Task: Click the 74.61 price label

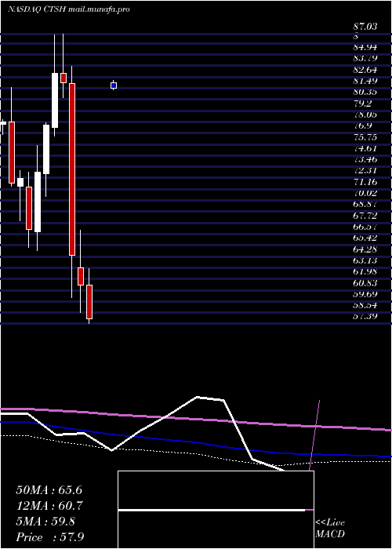Action: point(365,148)
